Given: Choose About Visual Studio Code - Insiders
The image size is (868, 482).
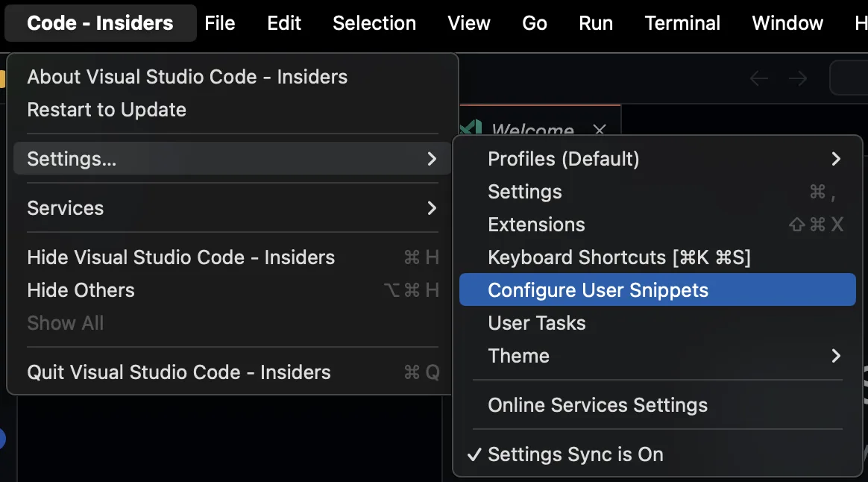Looking at the screenshot, I should pyautogui.click(x=233, y=76).
